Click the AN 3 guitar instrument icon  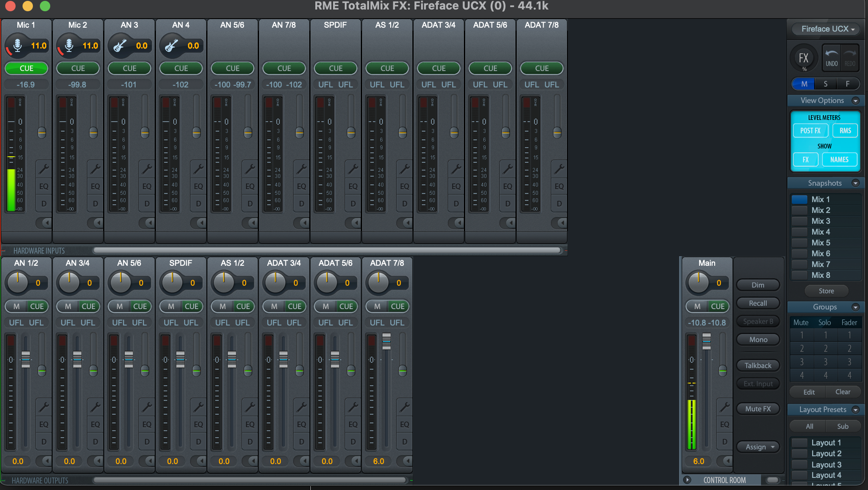pos(120,45)
